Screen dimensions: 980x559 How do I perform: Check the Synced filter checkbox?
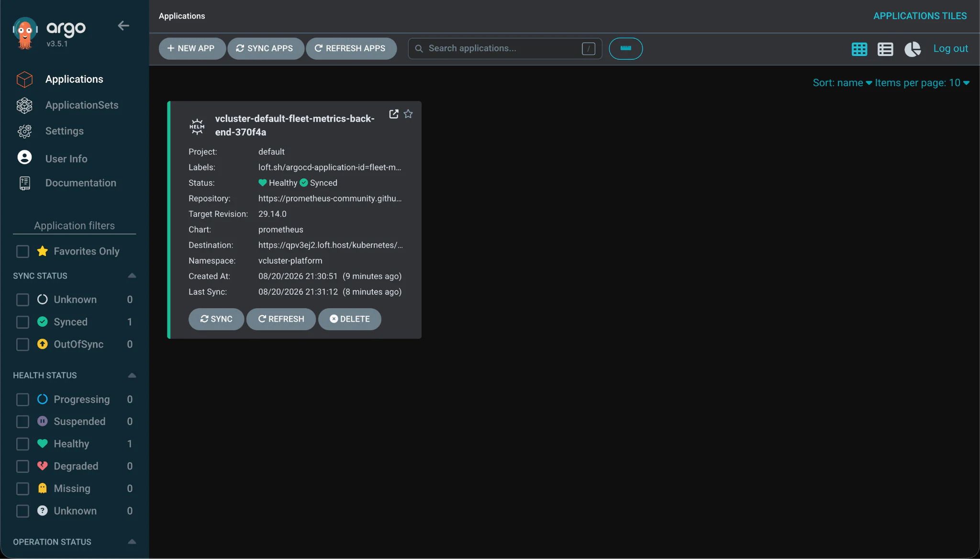tap(22, 323)
